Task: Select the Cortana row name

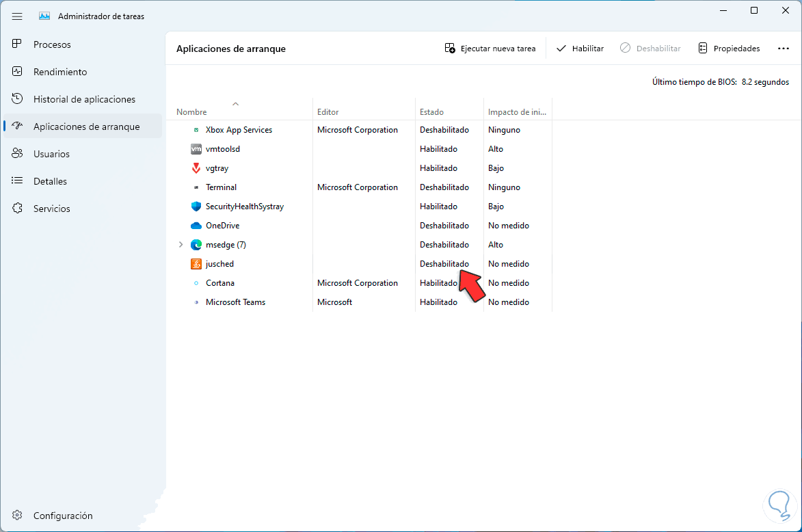Action: [x=220, y=283]
